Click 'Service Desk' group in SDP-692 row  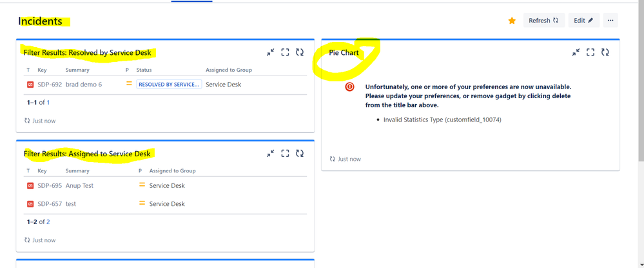[x=224, y=85]
